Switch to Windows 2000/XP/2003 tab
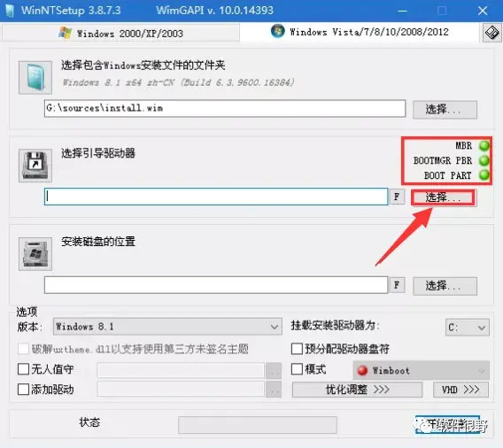Screen dimensions: 503x448 click(120, 33)
